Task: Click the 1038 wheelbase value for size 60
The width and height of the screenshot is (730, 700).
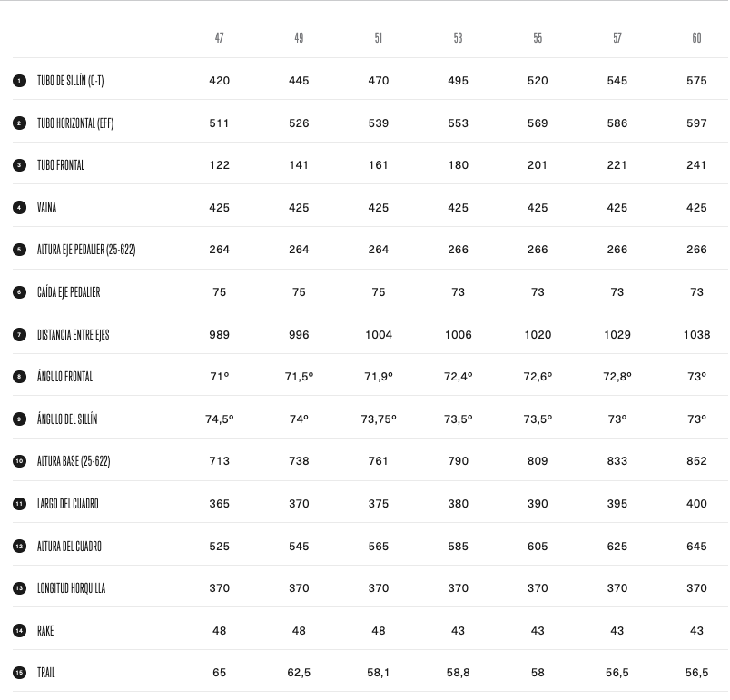Action: [696, 335]
